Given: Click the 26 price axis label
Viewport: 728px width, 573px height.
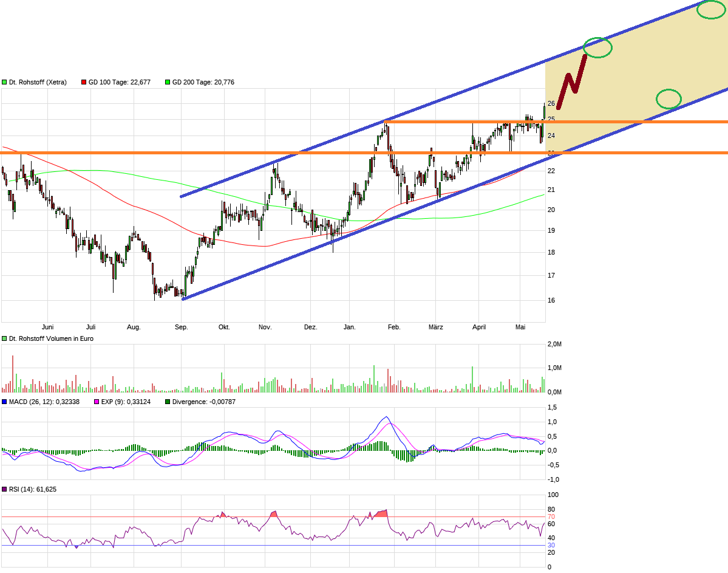Looking at the screenshot, I should (x=551, y=104).
